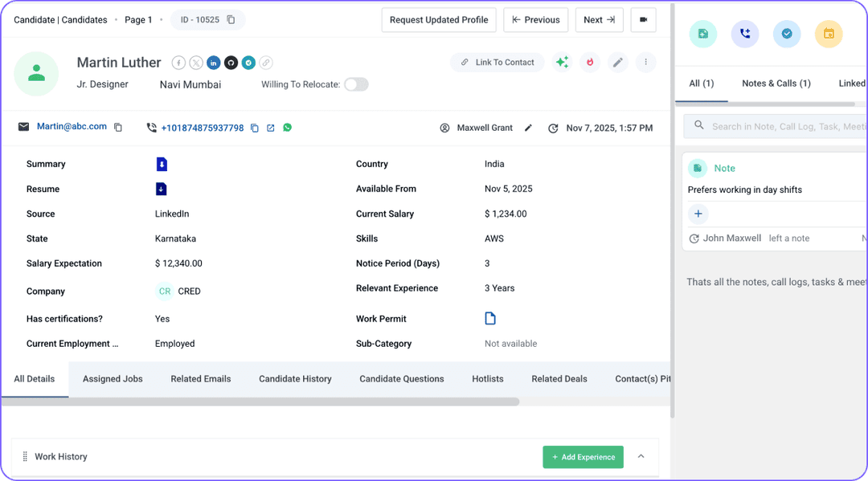Click the Request Updated Profile button

point(439,19)
